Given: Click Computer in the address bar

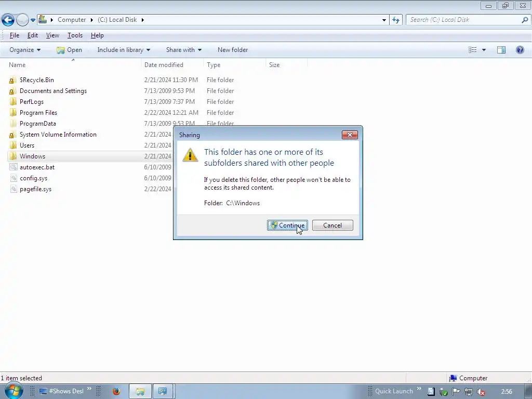Looking at the screenshot, I should (72, 20).
